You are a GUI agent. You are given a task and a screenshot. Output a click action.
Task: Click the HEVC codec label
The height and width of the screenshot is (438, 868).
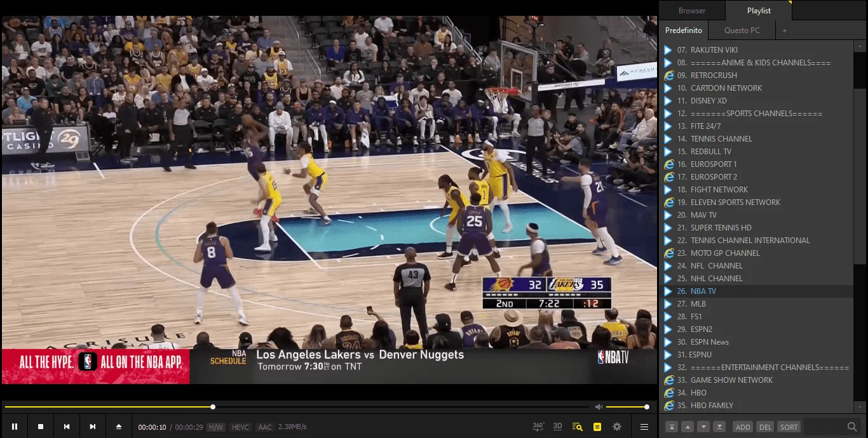[240, 427]
